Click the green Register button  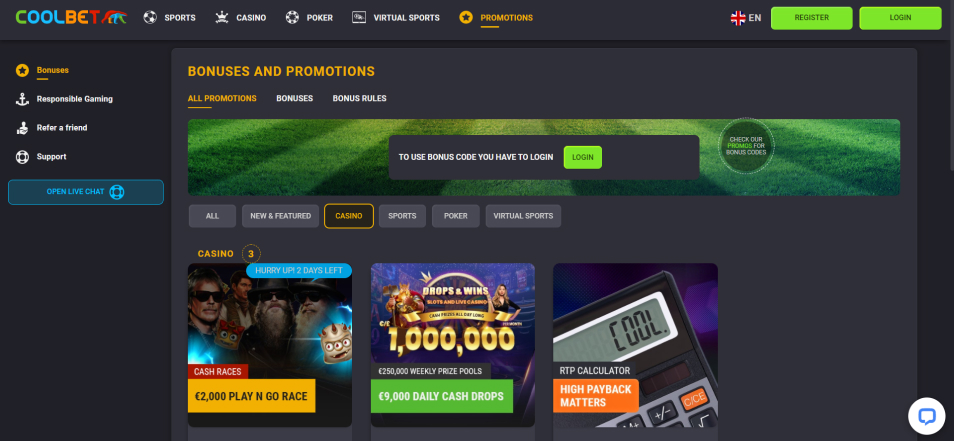pyautogui.click(x=812, y=18)
